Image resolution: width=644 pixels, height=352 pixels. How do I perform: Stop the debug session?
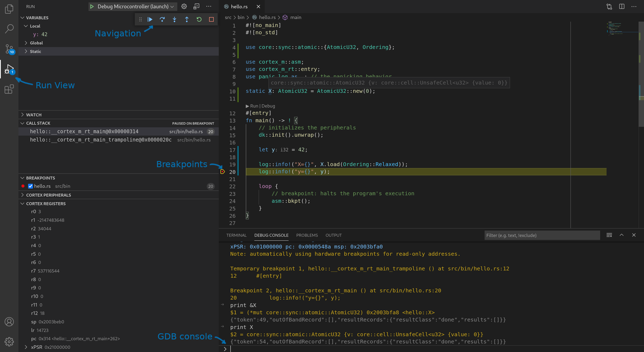tap(211, 19)
